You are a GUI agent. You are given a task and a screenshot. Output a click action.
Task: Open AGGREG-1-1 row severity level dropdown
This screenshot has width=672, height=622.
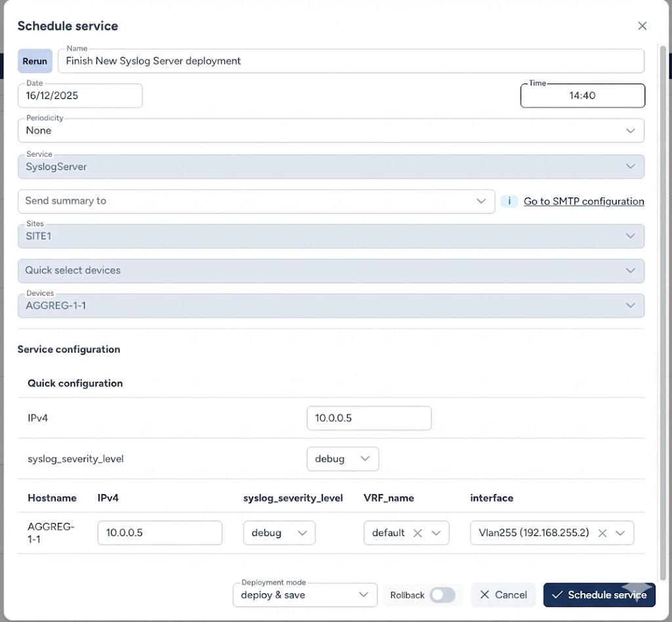(x=279, y=533)
